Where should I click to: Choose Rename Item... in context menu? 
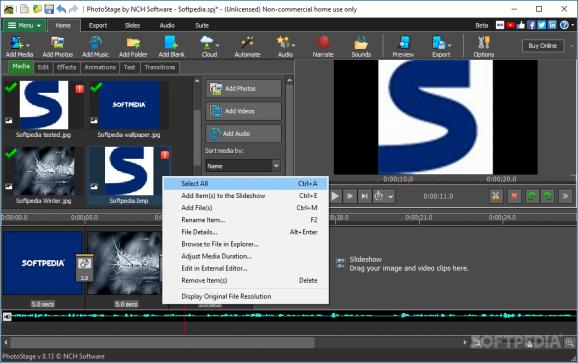pos(246,220)
